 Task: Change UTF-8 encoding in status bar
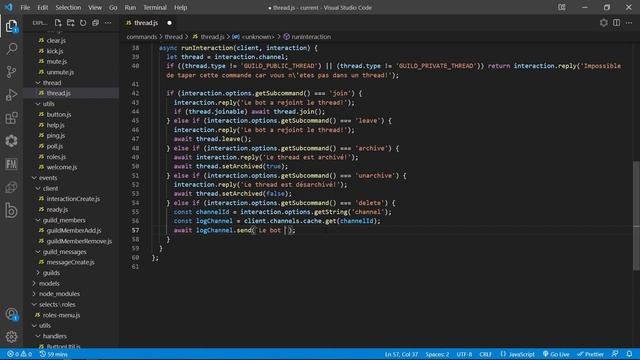click(464, 354)
